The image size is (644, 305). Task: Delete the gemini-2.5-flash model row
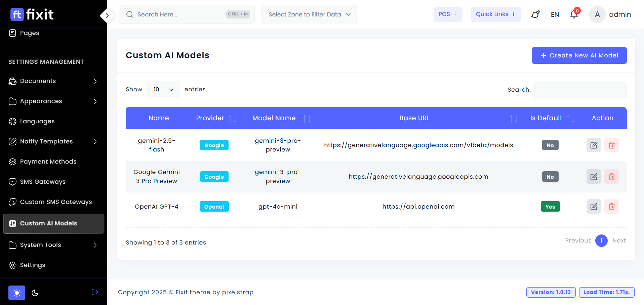coord(611,145)
